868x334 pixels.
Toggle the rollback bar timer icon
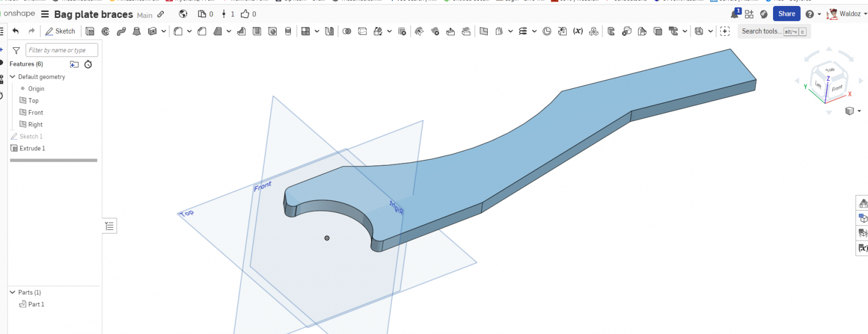(88, 65)
